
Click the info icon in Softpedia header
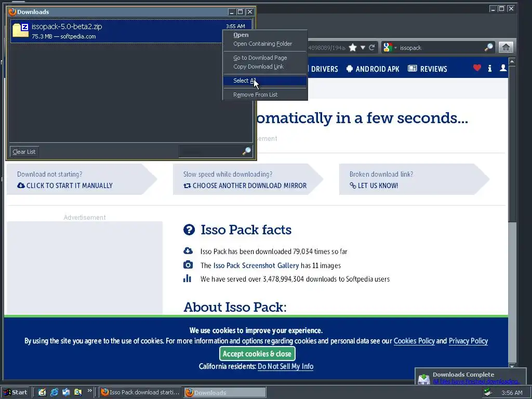click(x=489, y=69)
